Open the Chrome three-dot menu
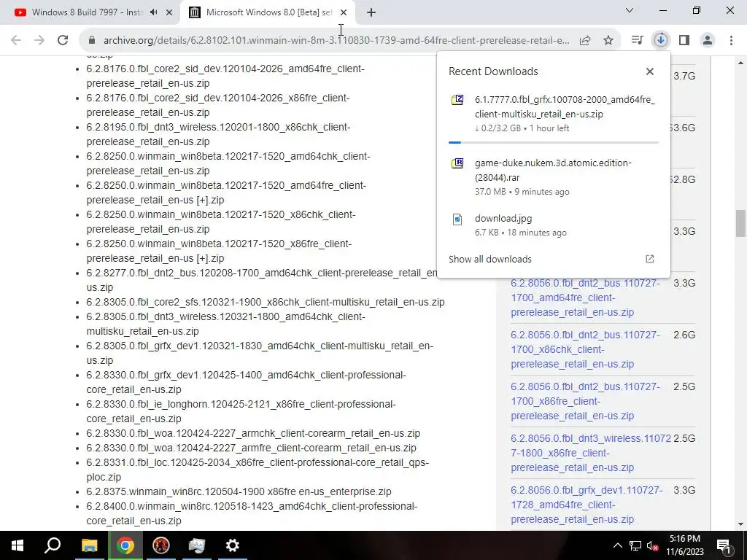 [x=731, y=41]
